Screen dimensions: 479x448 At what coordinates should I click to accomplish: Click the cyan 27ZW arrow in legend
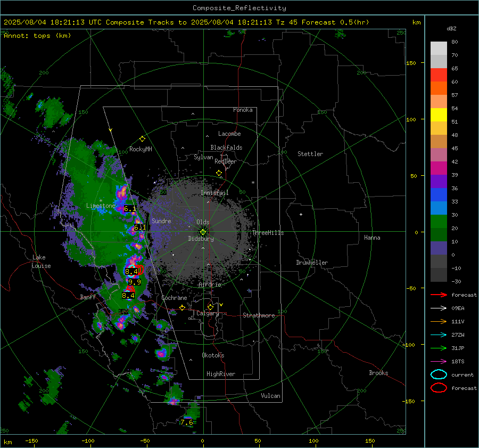click(x=439, y=335)
